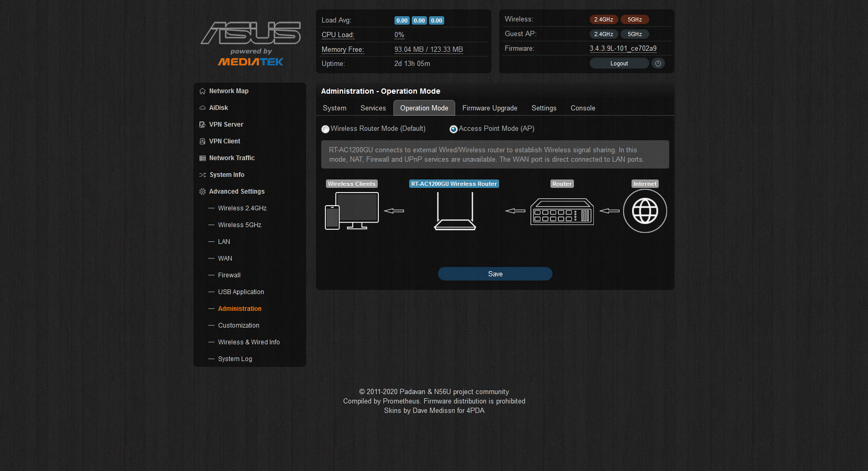Open Firewall settings
868x471 pixels.
coord(229,275)
